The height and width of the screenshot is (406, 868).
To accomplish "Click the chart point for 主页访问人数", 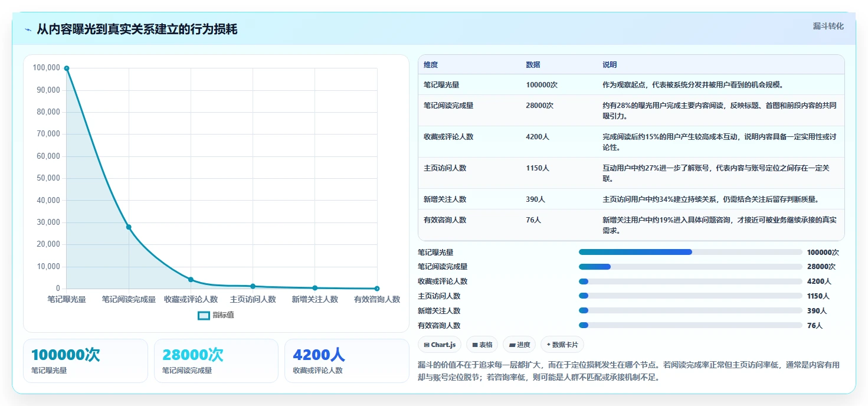I will [x=253, y=286].
